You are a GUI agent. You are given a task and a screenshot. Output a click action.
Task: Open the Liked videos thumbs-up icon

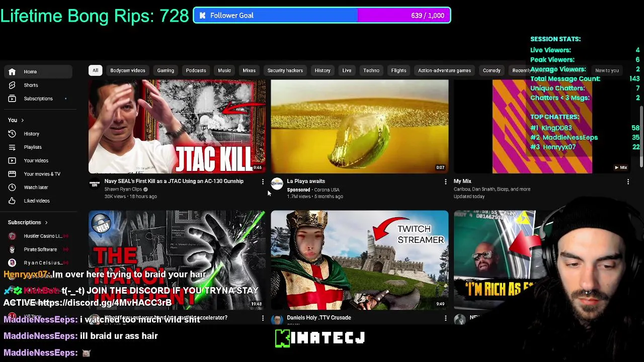click(12, 201)
